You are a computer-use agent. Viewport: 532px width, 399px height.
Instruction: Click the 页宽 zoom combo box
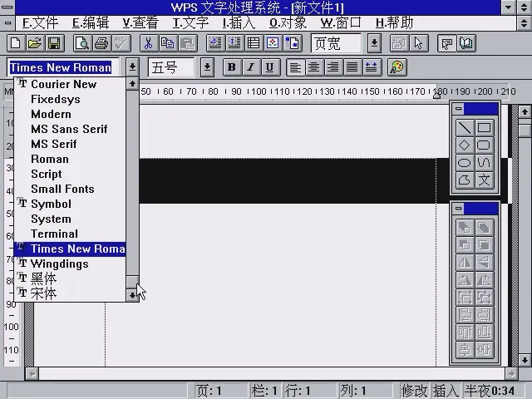[x=336, y=43]
